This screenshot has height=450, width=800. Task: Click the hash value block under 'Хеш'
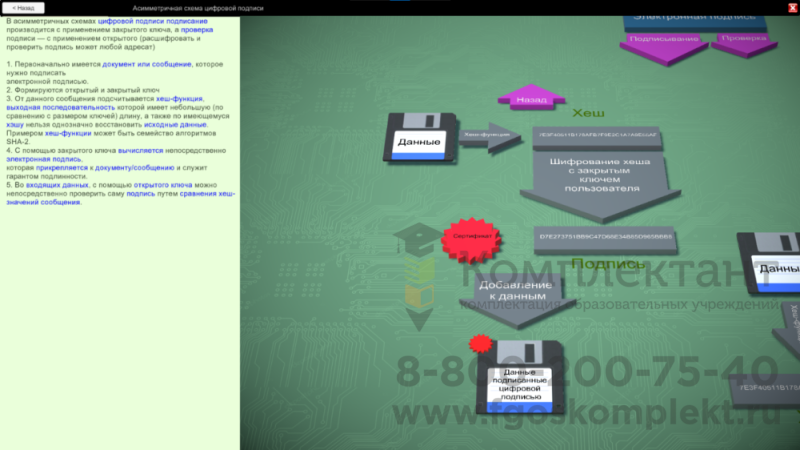coord(585,133)
